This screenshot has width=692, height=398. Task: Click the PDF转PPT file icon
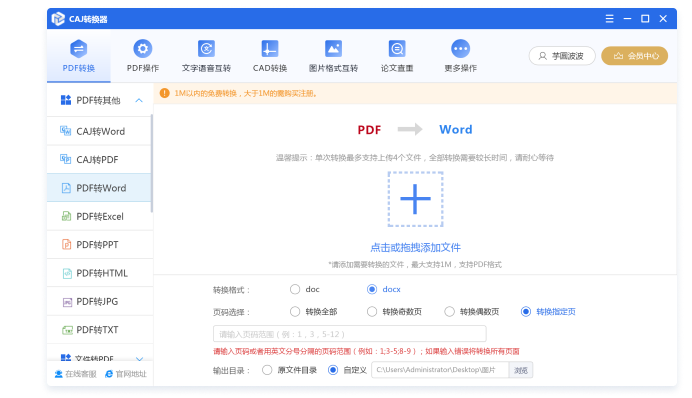pos(66,244)
